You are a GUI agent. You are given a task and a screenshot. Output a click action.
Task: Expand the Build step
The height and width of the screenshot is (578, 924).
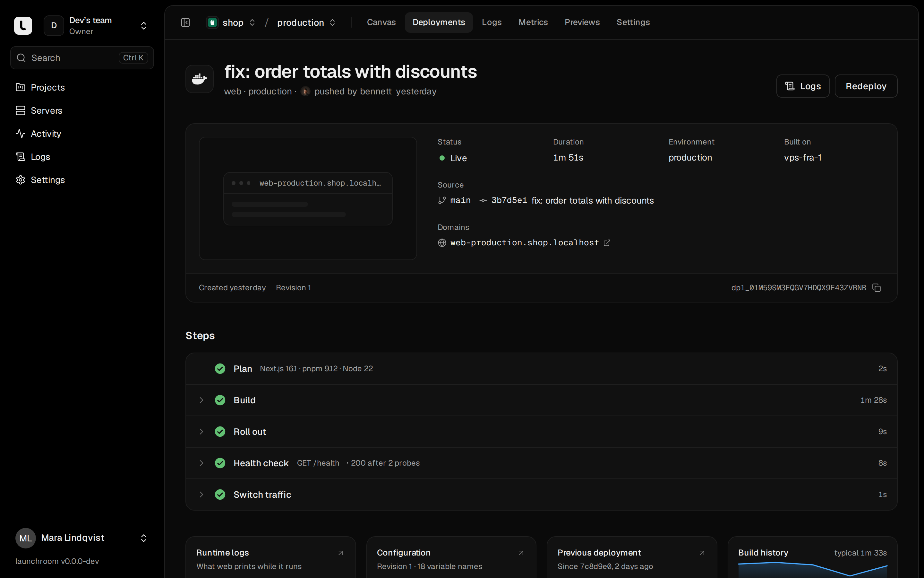[201, 400]
